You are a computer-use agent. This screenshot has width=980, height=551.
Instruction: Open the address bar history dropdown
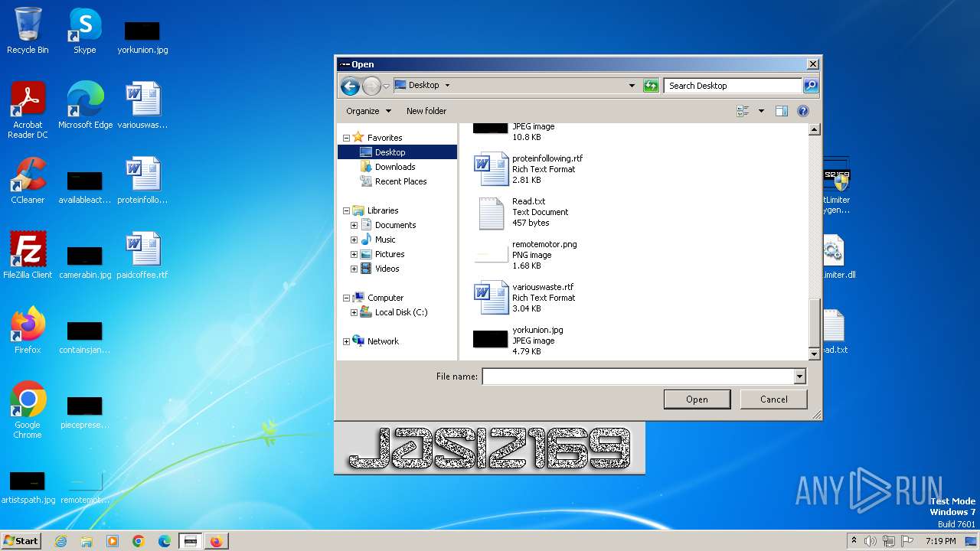(x=632, y=86)
